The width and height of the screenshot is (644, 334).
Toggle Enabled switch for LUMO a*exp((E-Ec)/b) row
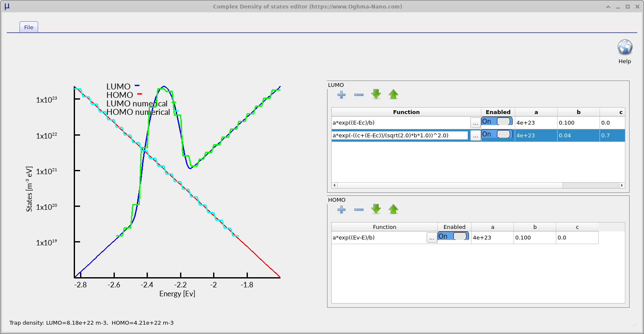click(497, 121)
